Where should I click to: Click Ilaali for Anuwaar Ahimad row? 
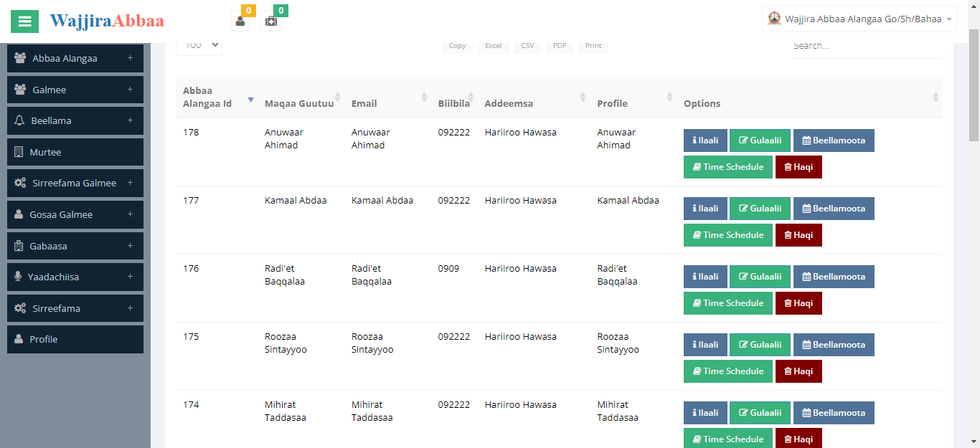point(705,140)
